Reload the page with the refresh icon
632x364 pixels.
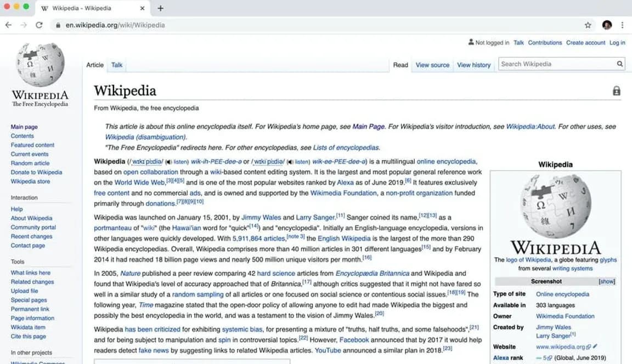pos(38,25)
